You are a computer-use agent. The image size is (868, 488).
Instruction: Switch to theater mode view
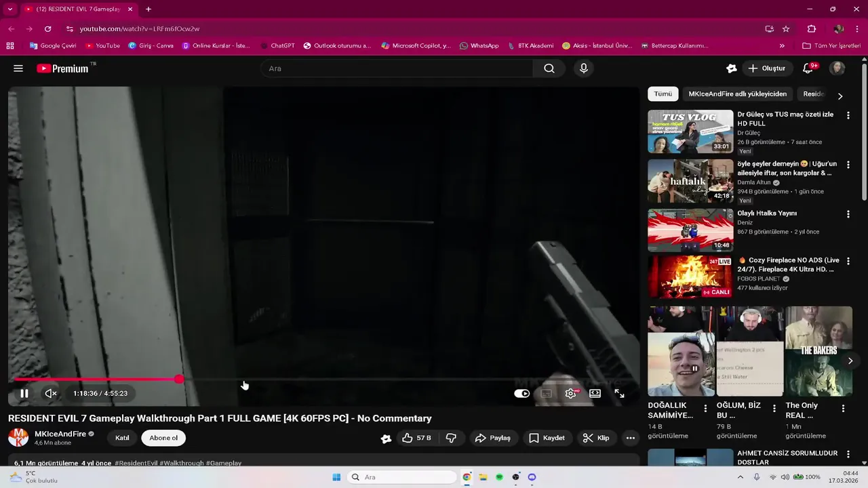595,393
